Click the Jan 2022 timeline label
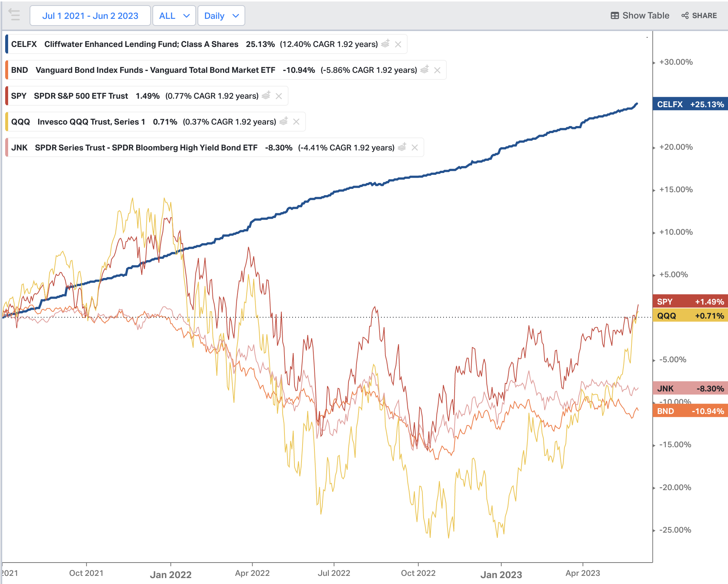The image size is (728, 584). [171, 574]
